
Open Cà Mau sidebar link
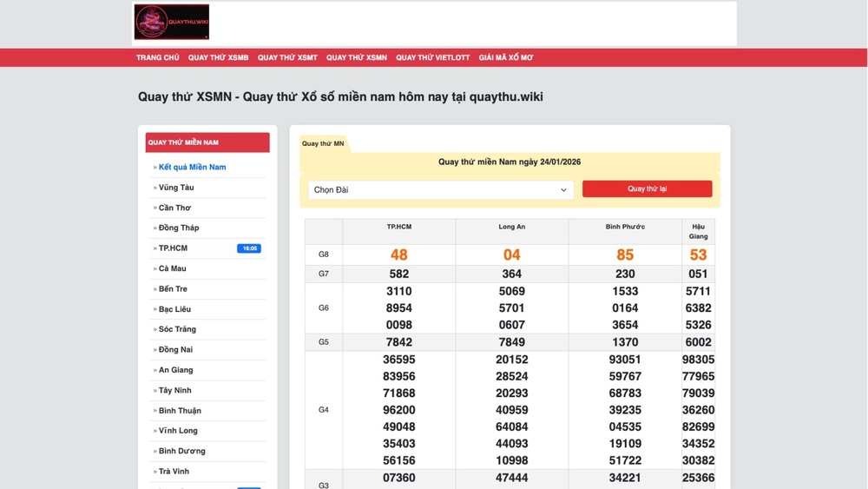tap(173, 268)
